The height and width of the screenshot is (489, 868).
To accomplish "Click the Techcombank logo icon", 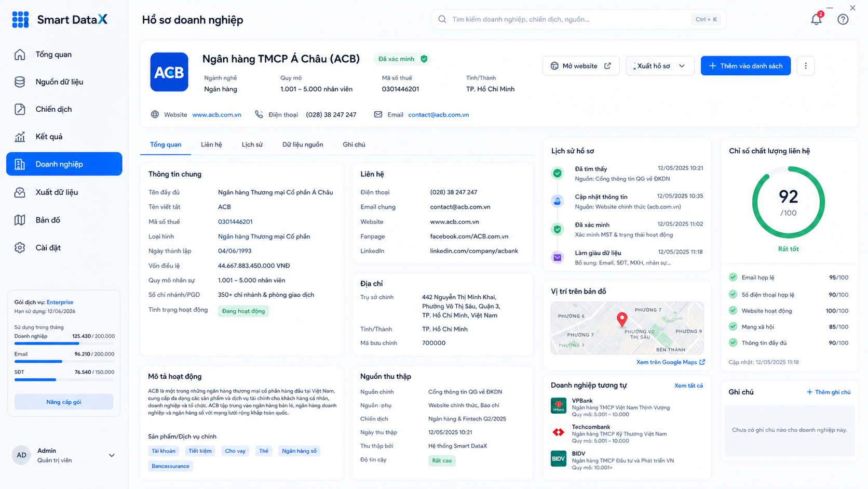I will click(559, 432).
